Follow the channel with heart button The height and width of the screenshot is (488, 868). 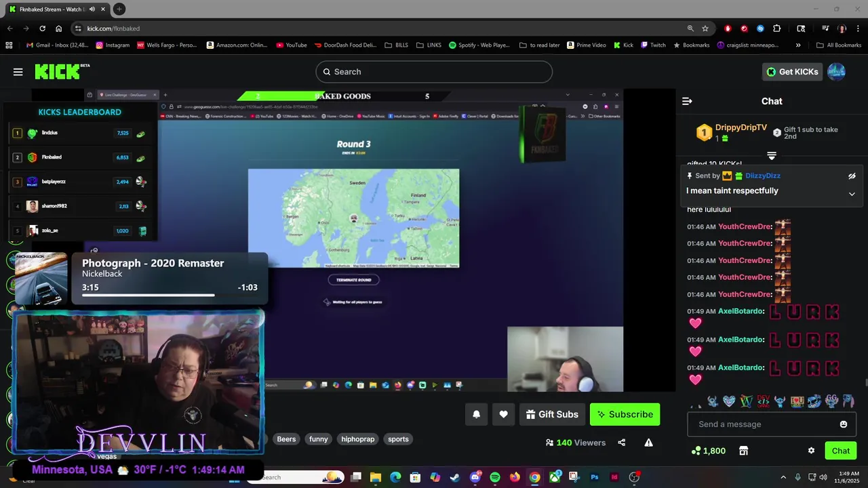pos(503,414)
